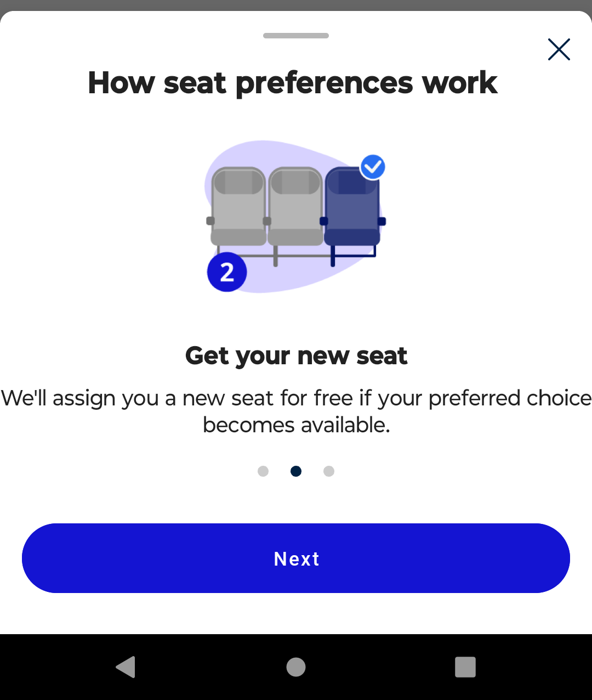The width and height of the screenshot is (592, 700).
Task: Close the seat preferences sheet
Action: click(x=559, y=49)
